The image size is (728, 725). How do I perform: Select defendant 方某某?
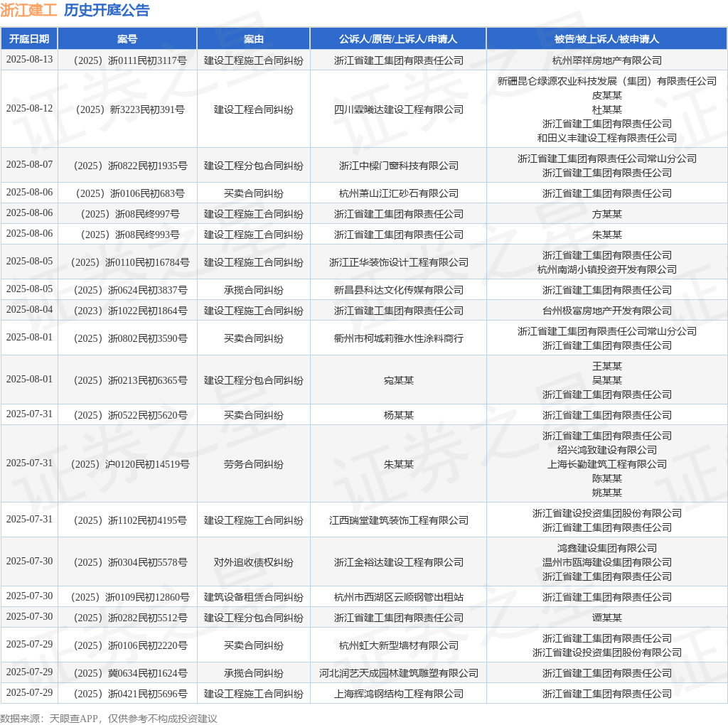607,214
